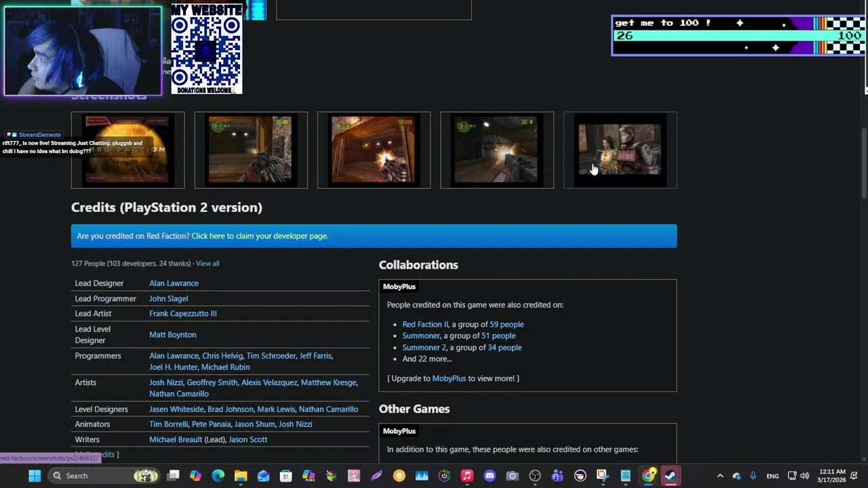868x488 pixels.
Task: Open Snipping Tool from the taskbar
Action: [602, 476]
